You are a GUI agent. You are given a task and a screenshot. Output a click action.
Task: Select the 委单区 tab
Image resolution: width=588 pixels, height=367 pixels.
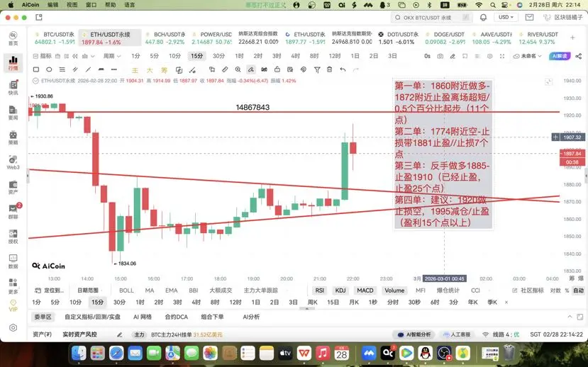click(43, 317)
